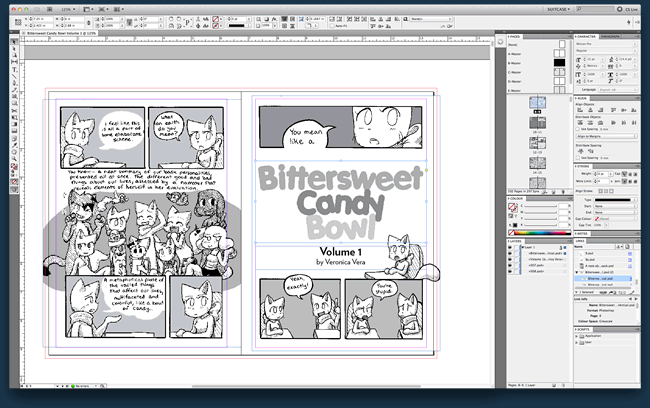Toggle the Auto-Fit checkbox in Control panel
650x408 pixels.
(x=332, y=26)
